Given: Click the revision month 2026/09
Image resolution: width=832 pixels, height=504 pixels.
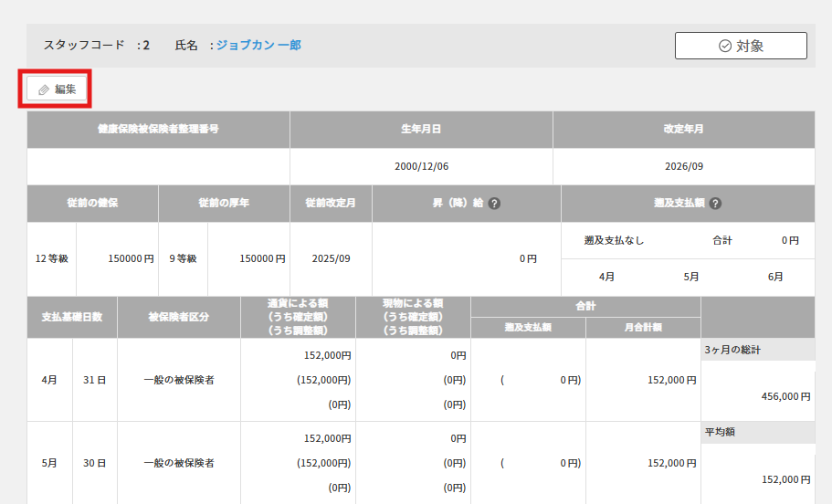Looking at the screenshot, I should (684, 166).
